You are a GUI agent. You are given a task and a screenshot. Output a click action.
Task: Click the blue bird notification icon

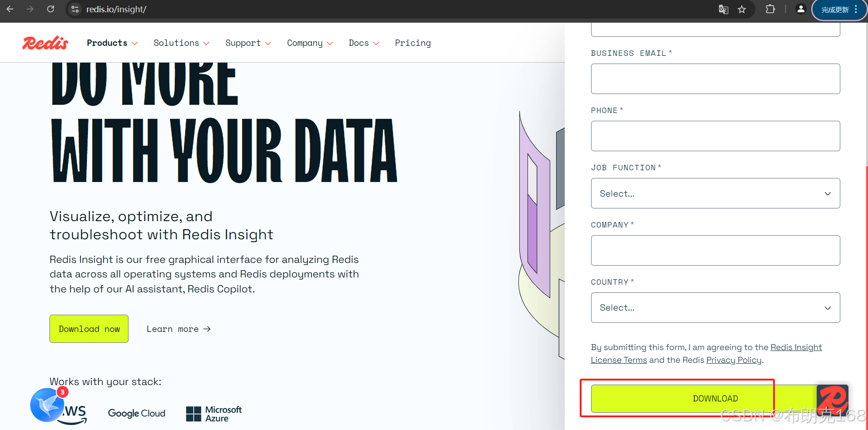(48, 405)
